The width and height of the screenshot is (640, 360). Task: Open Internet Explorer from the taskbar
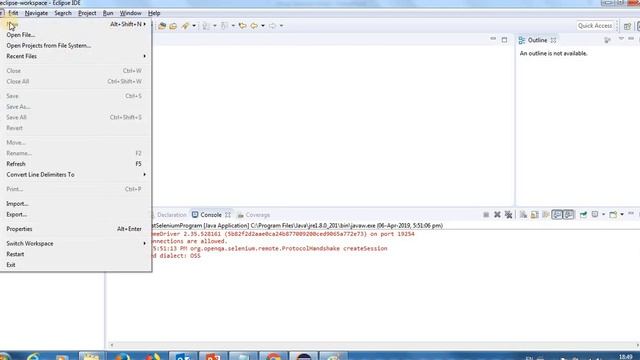coord(33,356)
